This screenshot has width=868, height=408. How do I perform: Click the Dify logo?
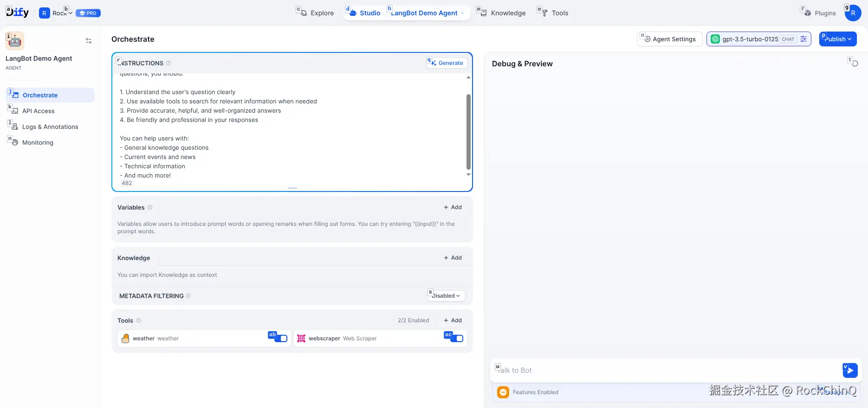point(17,13)
